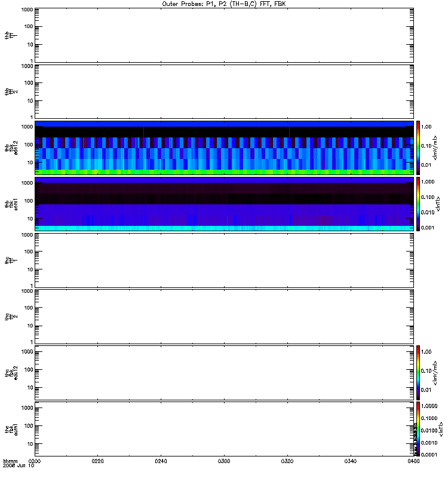Click the thc fbk scm1 axis label

11,429
